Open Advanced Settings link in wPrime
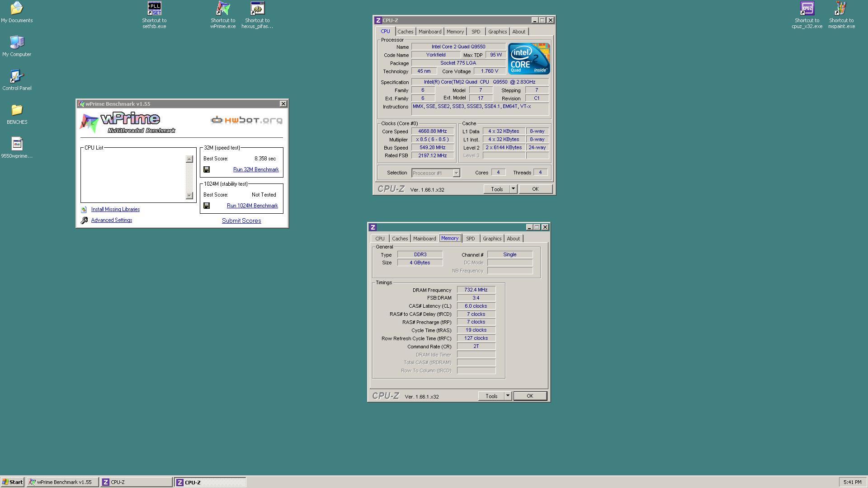The height and width of the screenshot is (488, 868). click(x=112, y=220)
